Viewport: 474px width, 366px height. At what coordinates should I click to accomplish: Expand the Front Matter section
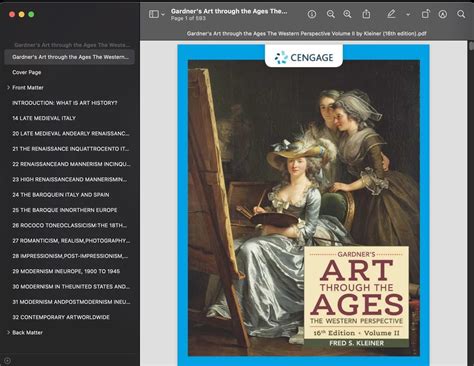click(x=8, y=87)
